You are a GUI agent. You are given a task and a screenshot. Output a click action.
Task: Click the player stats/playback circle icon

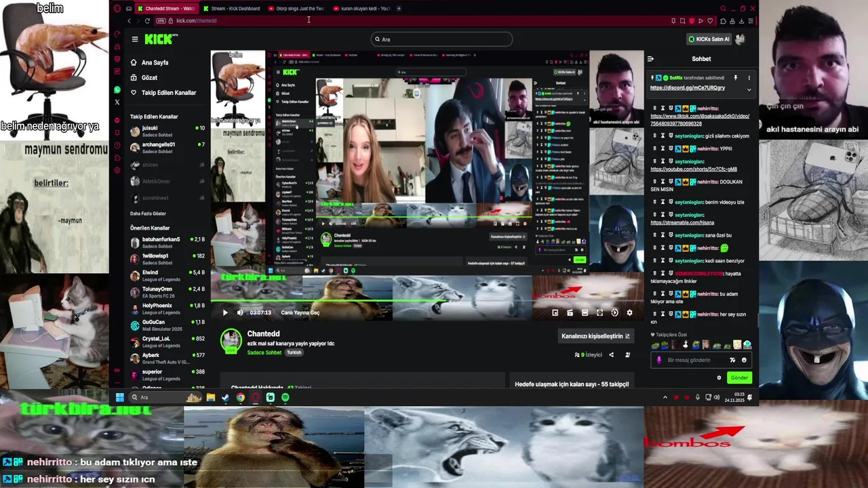click(x=614, y=312)
